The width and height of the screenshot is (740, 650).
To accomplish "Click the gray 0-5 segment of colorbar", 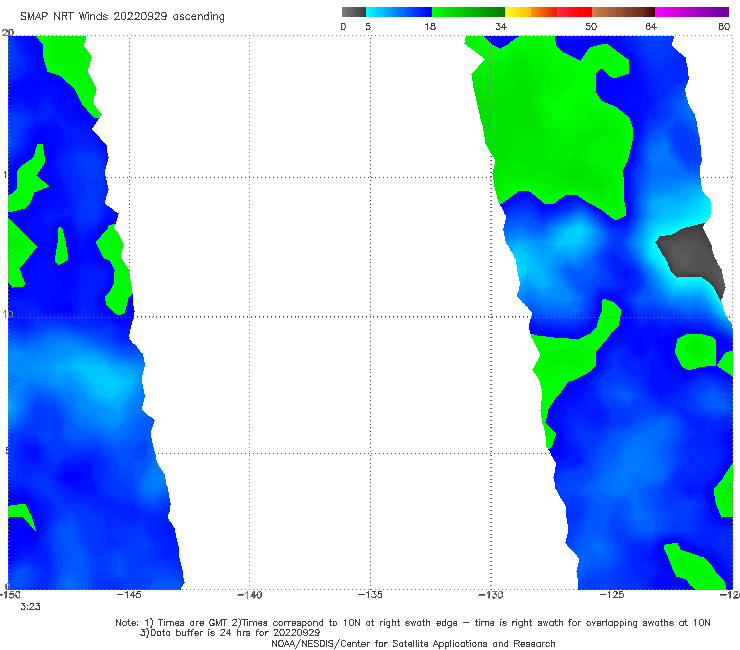I will pyautogui.click(x=354, y=12).
